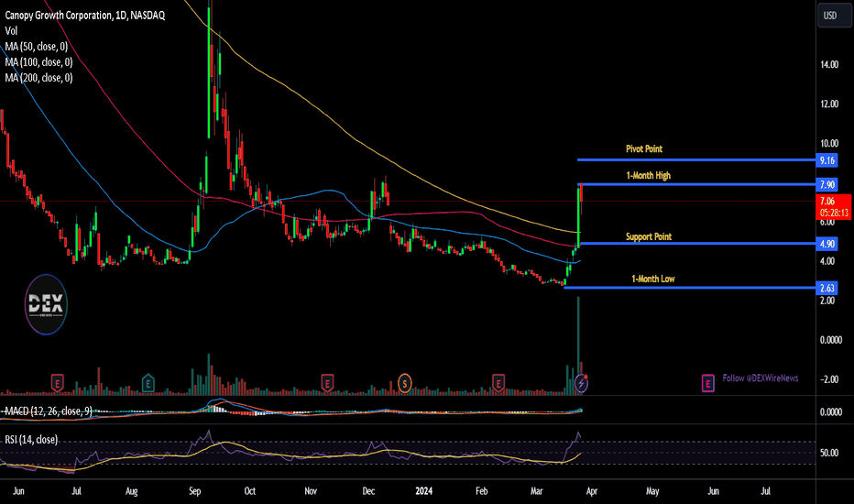Click the 12.00 price axis label
Viewport: 854px width, 504px height.
click(x=829, y=104)
